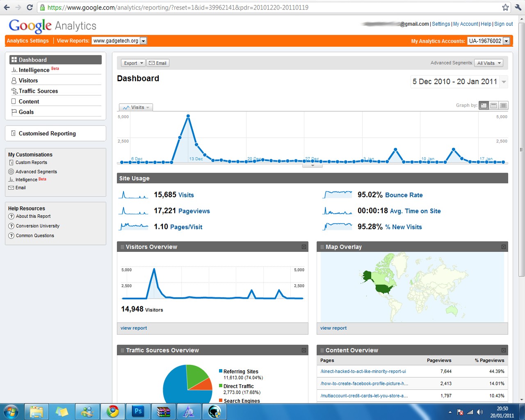Graph by month view toggle
525x420 pixels.
click(504, 105)
